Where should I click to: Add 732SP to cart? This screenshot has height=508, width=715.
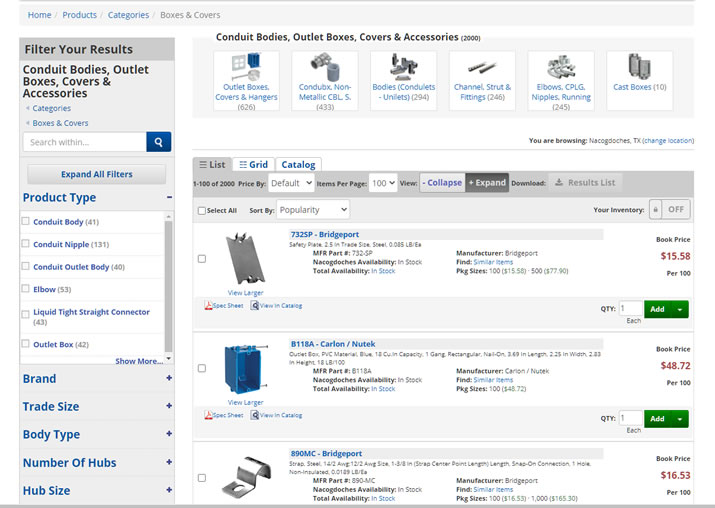click(x=658, y=309)
